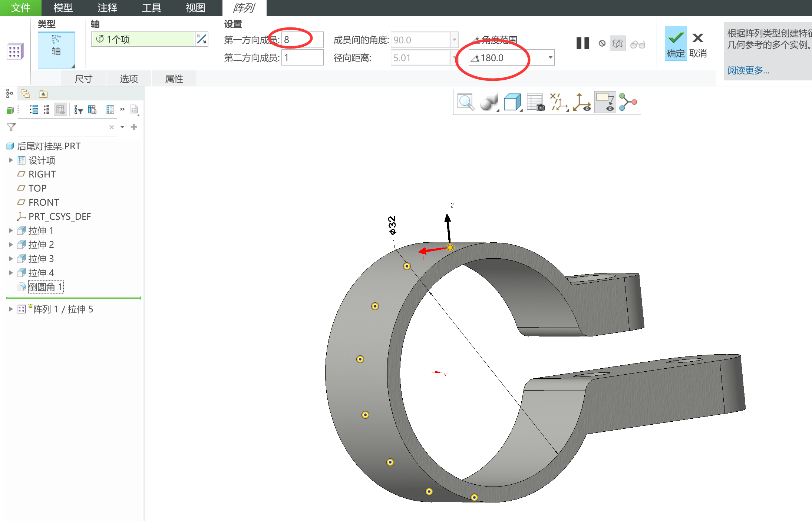Open the 模型 ribbon tab
This screenshot has height=521, width=812.
[x=63, y=8]
